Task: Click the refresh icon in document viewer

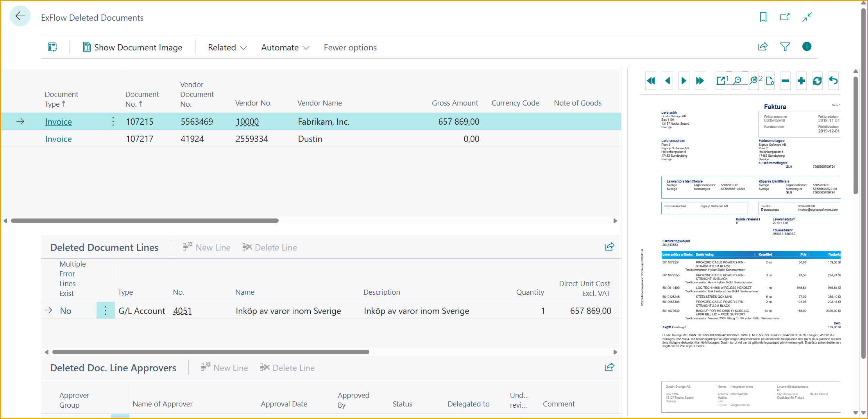Action: point(817,81)
